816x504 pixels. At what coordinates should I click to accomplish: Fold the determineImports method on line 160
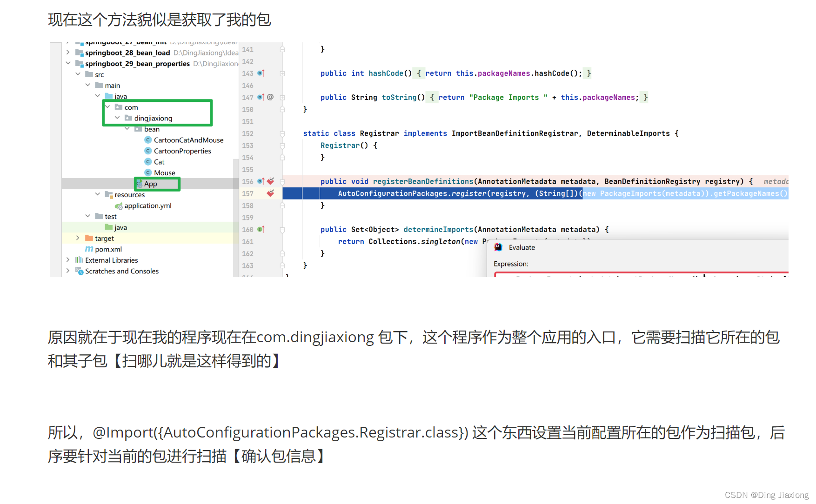coord(282,230)
